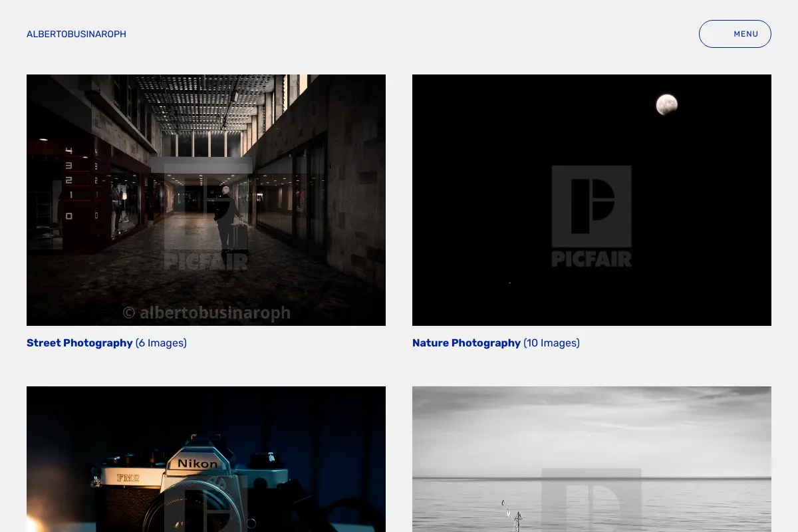Screen dimensions: 798x532
Task: Click the (6 Images) count text
Action: point(161,343)
